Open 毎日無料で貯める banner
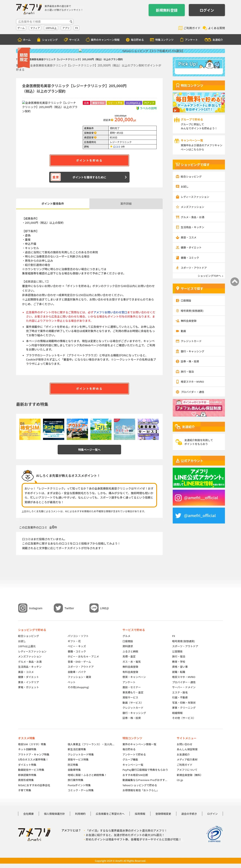This screenshot has width=241, height=868. 199,102
